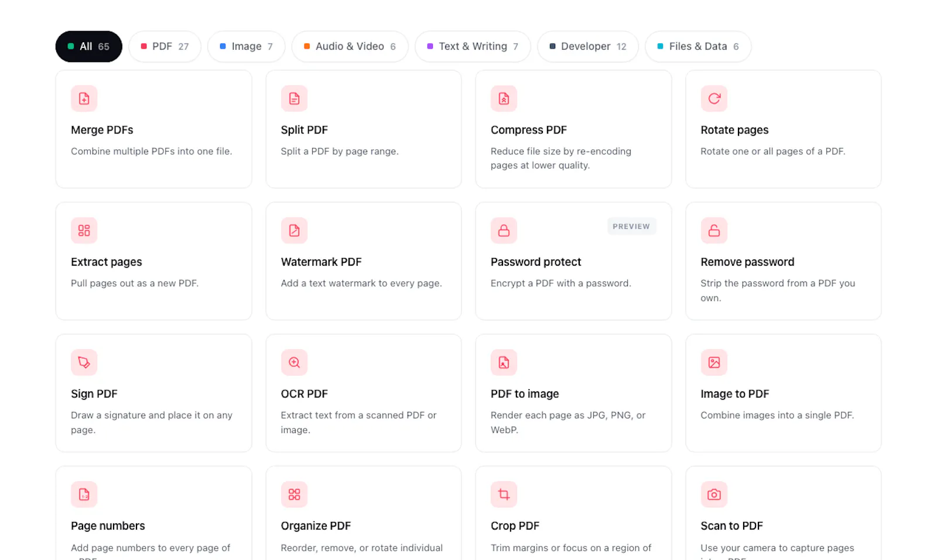Image resolution: width=937 pixels, height=560 pixels.
Task: Click the Watermark PDF icon
Action: pos(294,231)
